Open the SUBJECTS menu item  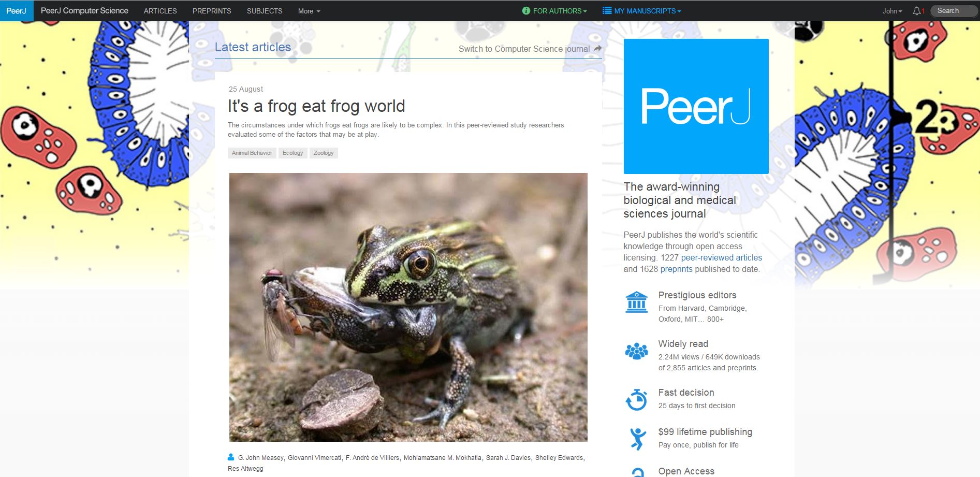pos(265,11)
